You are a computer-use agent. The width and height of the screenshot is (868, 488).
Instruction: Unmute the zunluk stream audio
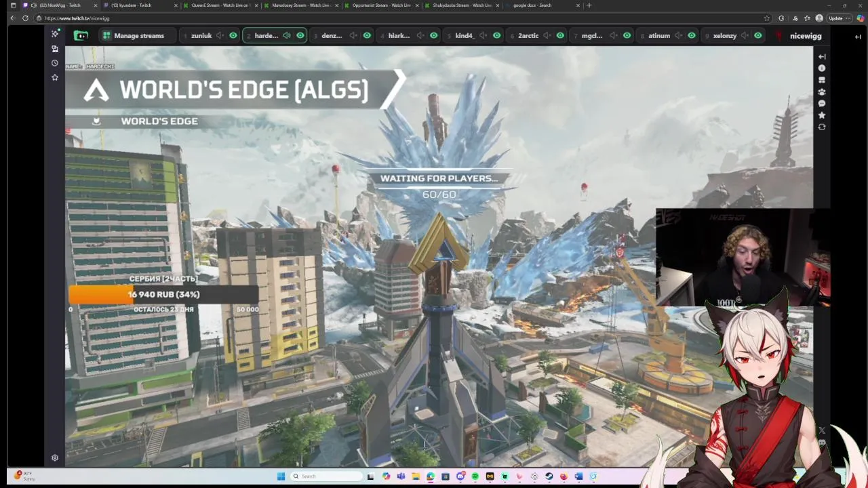point(220,35)
